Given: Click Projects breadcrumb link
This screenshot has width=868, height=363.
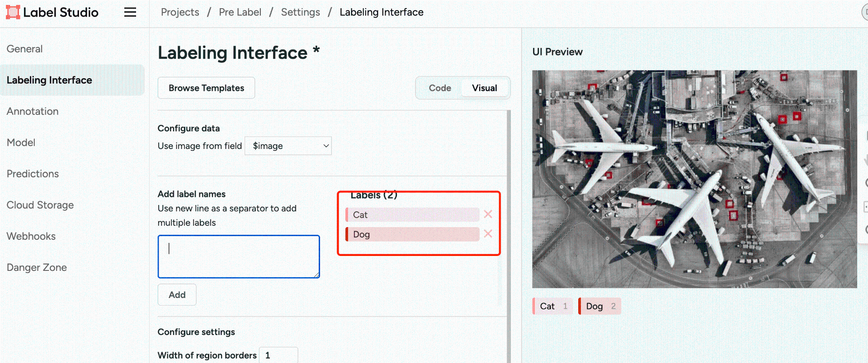Looking at the screenshot, I should [x=180, y=12].
